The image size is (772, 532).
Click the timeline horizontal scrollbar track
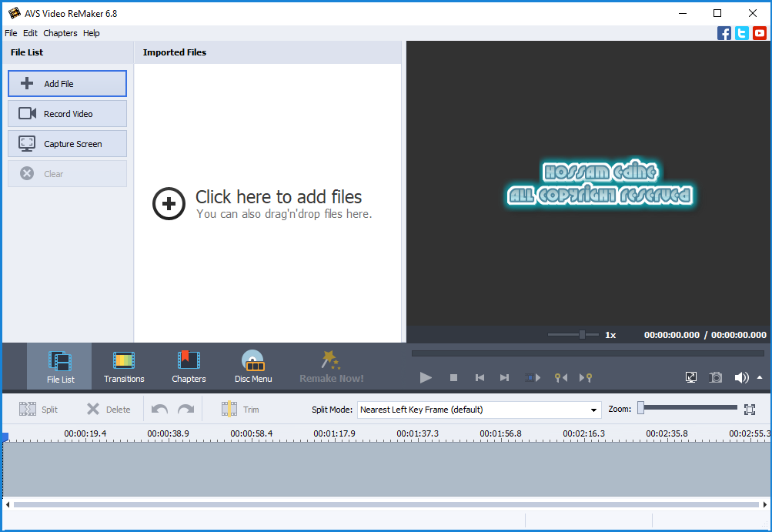pos(386,504)
